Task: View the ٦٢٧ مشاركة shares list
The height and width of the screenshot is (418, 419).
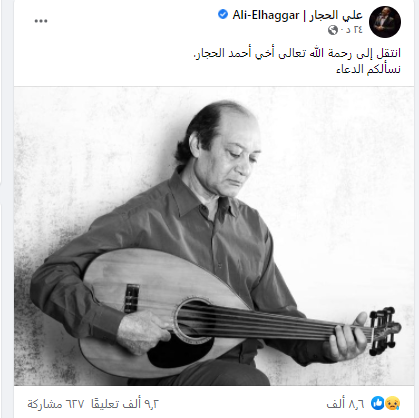Action: pos(56,404)
